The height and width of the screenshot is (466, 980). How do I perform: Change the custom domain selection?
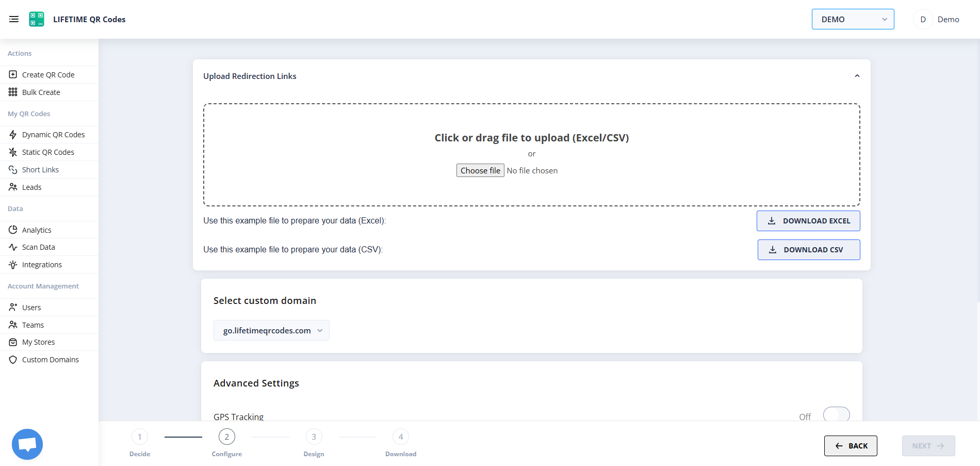pos(271,330)
